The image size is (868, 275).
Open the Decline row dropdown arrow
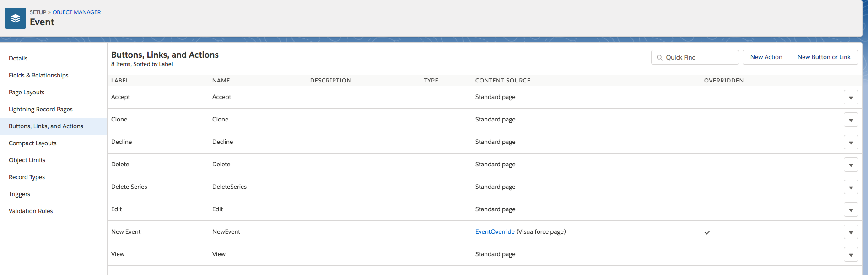tap(851, 143)
